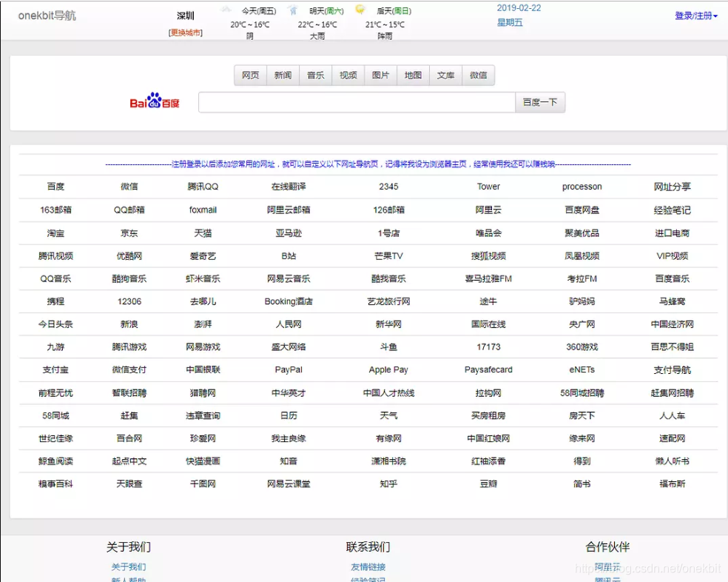Open the 友情链接 footer link
The height and width of the screenshot is (582, 728).
click(368, 566)
